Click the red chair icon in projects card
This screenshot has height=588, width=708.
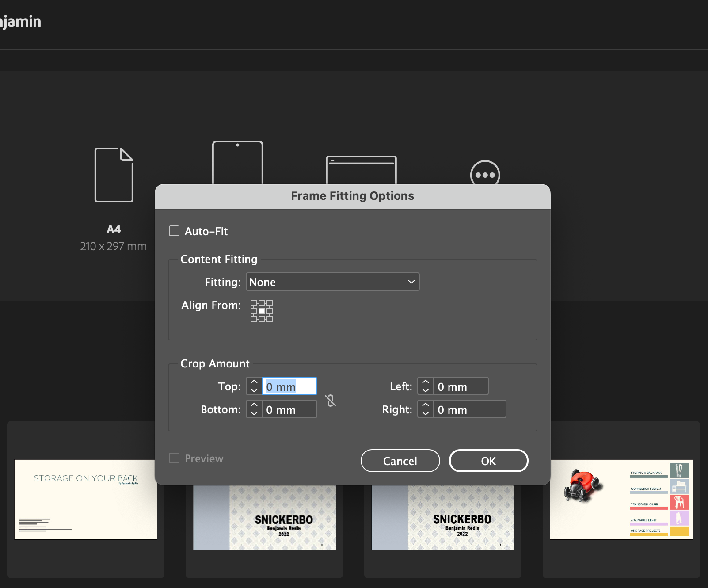point(679,502)
